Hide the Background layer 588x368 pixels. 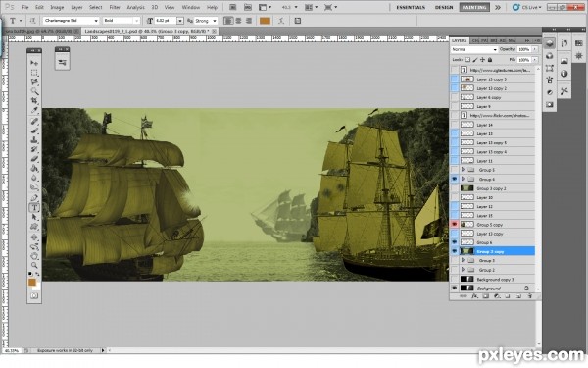[x=455, y=288]
